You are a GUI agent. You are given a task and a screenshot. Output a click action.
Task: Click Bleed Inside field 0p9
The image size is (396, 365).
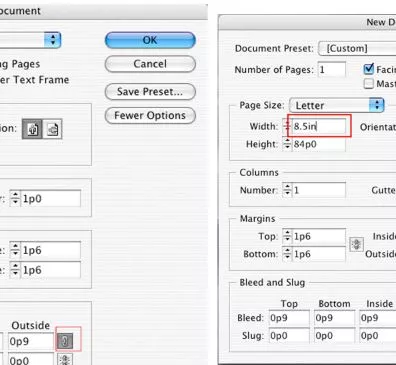coord(378,318)
